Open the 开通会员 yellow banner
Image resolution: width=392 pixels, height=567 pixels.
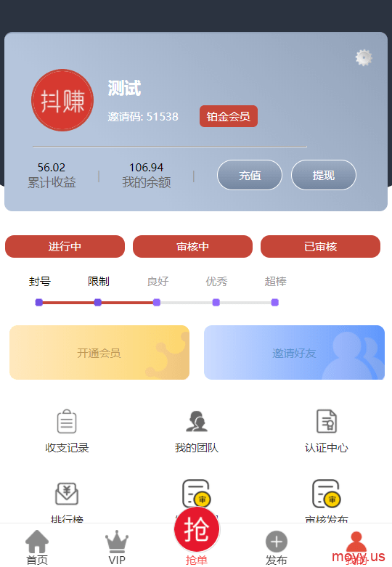tap(99, 353)
